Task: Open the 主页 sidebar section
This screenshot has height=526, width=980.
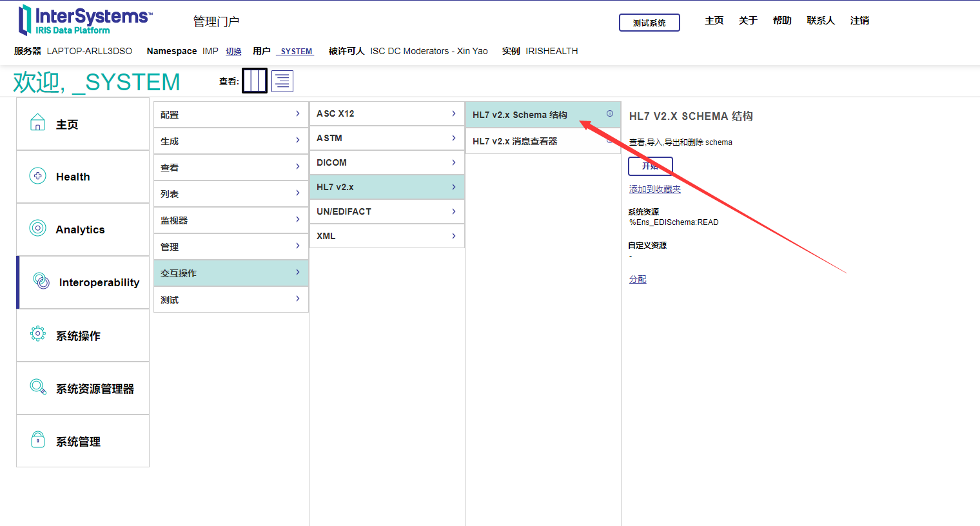Action: pyautogui.click(x=83, y=124)
